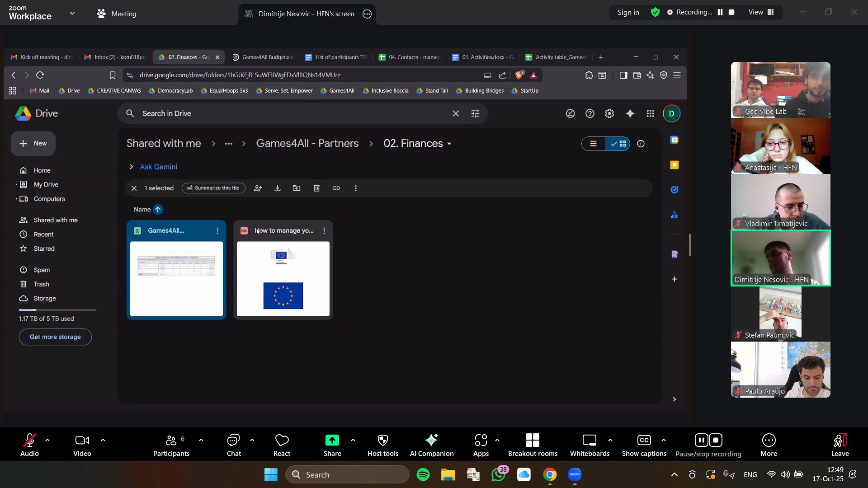Switch Drive to grid layout
868x488 pixels.
[618, 144]
